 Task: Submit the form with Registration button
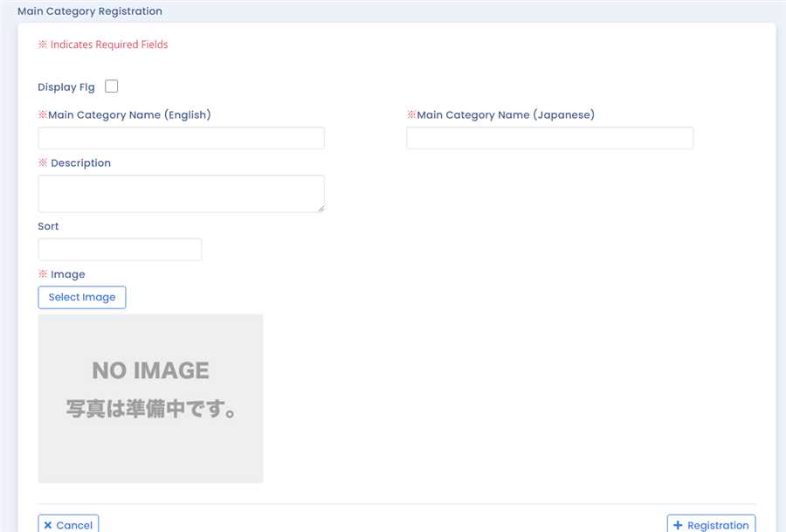711,524
